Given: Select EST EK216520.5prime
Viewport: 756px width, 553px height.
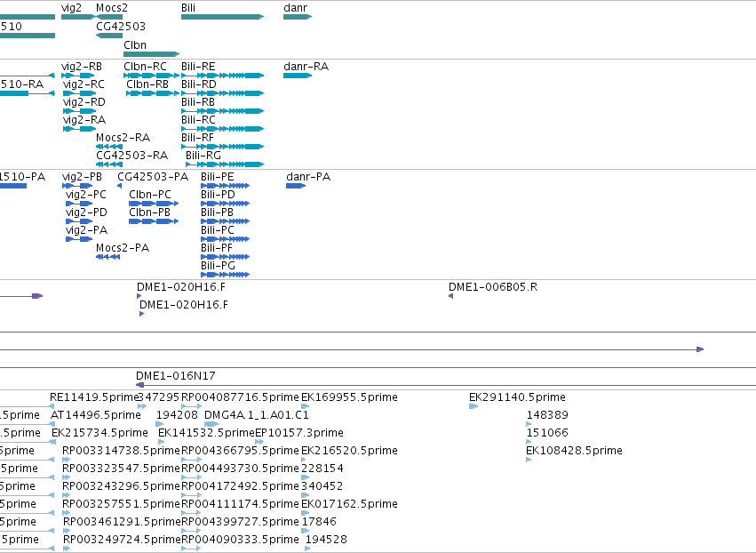Looking at the screenshot, I should coord(349,451).
